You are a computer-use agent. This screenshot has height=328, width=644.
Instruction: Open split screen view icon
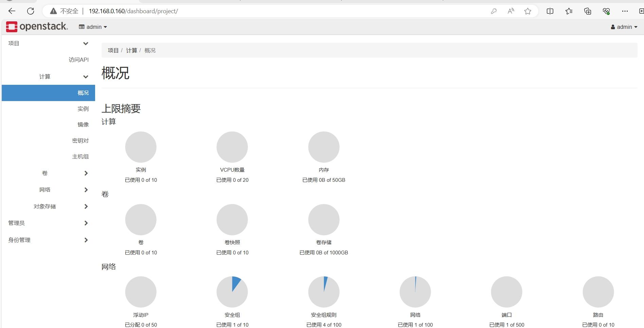point(550,11)
